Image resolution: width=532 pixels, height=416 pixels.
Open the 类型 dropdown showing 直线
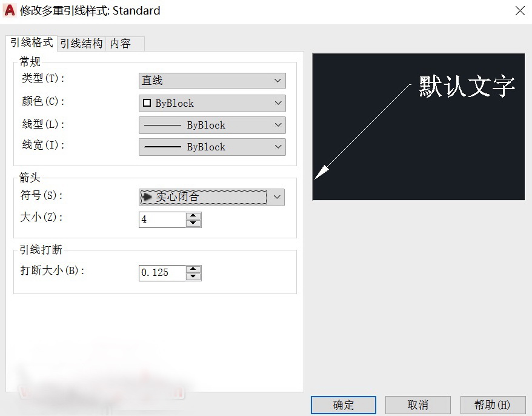pyautogui.click(x=212, y=81)
